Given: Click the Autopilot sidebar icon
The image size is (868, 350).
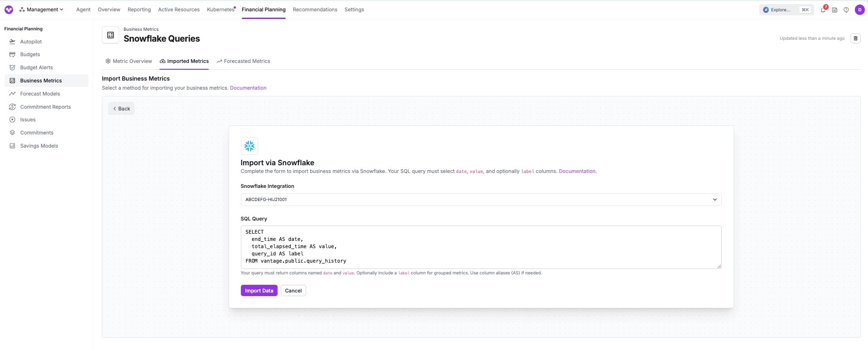Looking at the screenshot, I should click(x=12, y=42).
